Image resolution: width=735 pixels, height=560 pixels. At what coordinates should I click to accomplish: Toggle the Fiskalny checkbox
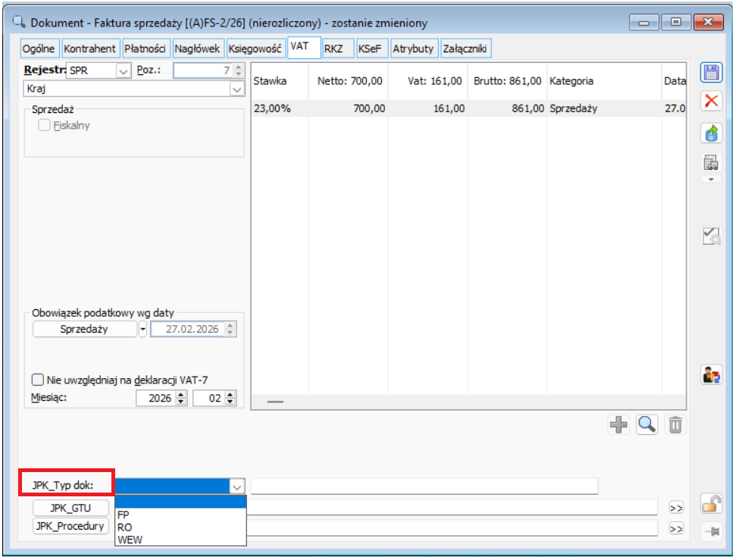pyautogui.click(x=45, y=126)
